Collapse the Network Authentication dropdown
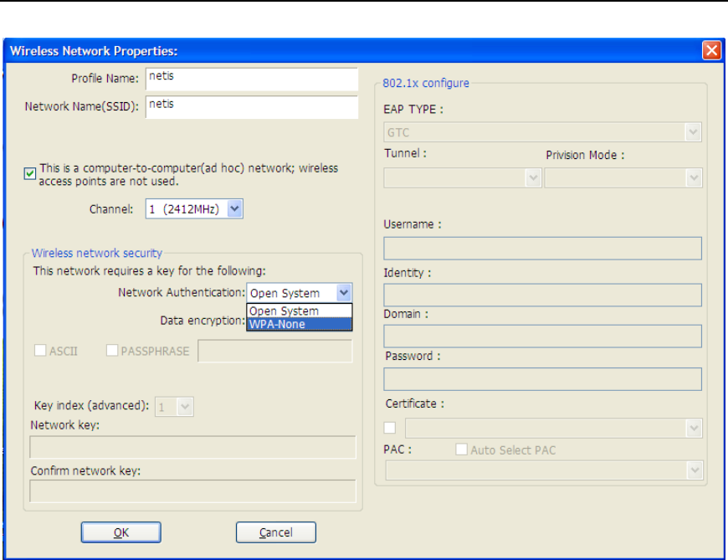 343,293
